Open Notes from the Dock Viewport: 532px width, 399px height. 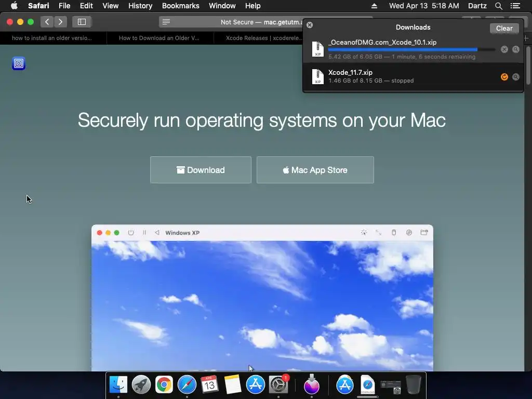232,385
